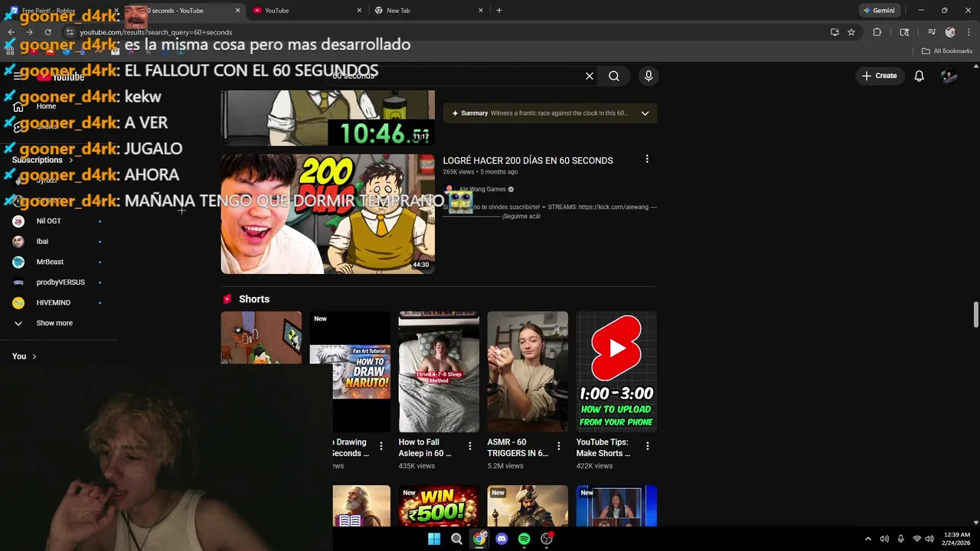Click the YouTube search magnifier button
The image size is (980, 551).
coord(614,76)
